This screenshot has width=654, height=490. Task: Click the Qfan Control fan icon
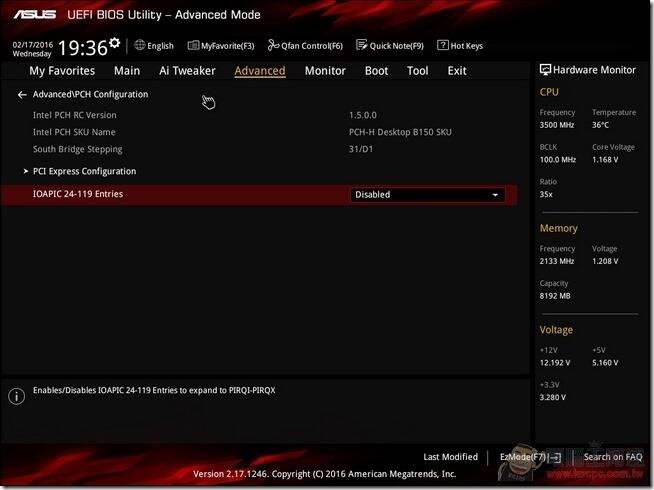click(x=273, y=45)
